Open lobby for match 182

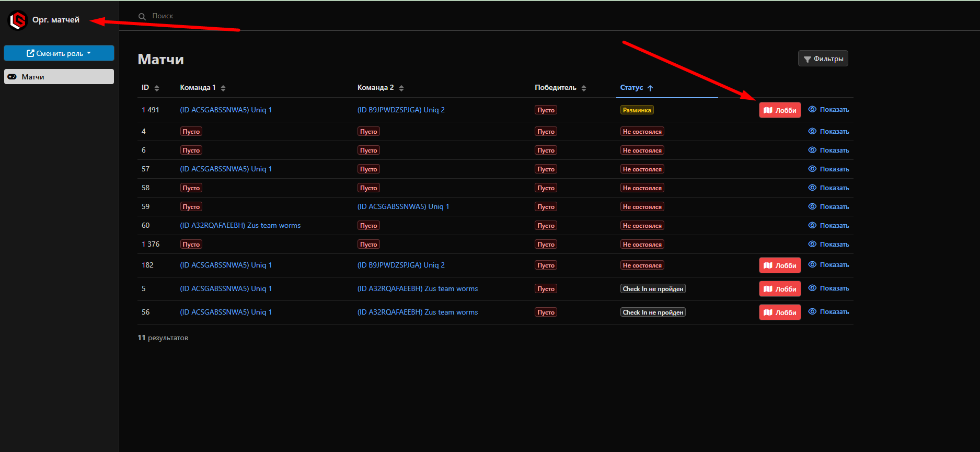tap(779, 265)
